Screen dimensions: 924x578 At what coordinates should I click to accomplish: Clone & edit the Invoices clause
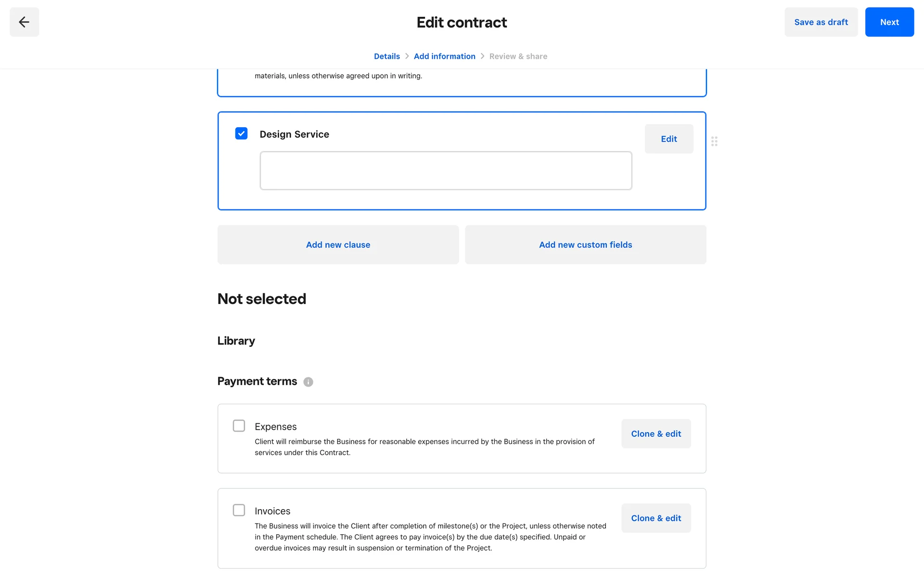click(x=655, y=518)
